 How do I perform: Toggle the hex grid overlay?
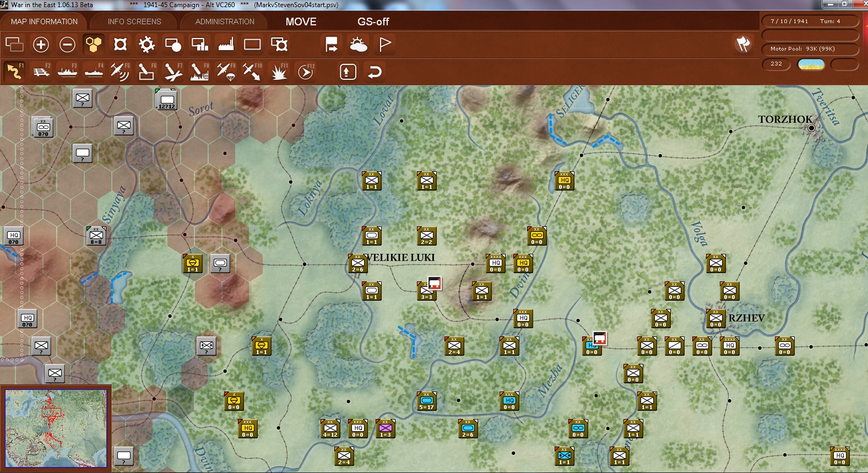tap(94, 44)
